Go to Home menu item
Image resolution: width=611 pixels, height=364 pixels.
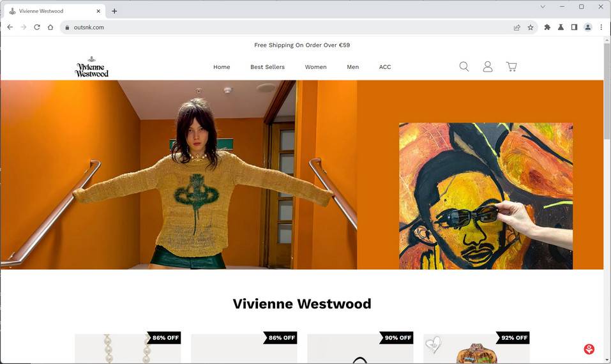[x=222, y=67]
